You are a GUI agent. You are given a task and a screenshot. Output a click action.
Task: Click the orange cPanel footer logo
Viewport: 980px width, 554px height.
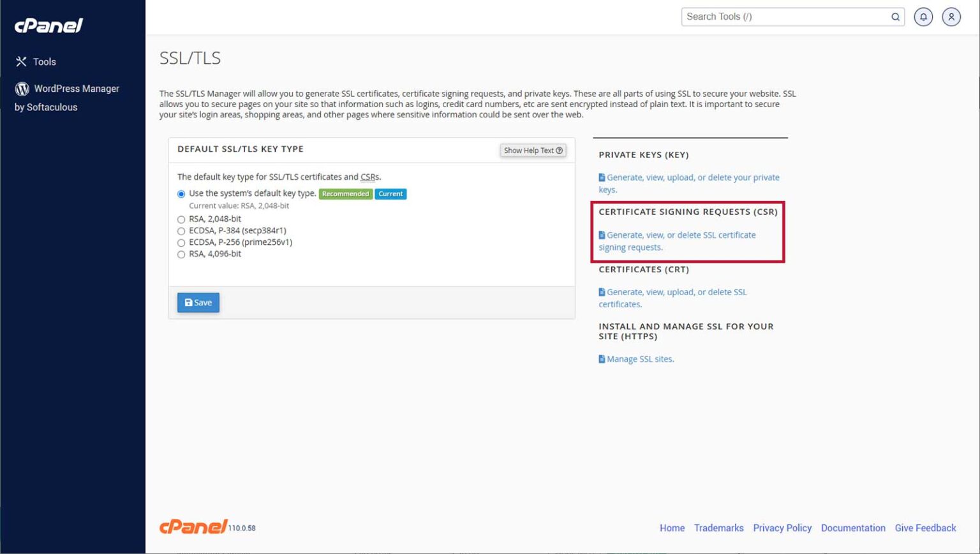coord(193,527)
